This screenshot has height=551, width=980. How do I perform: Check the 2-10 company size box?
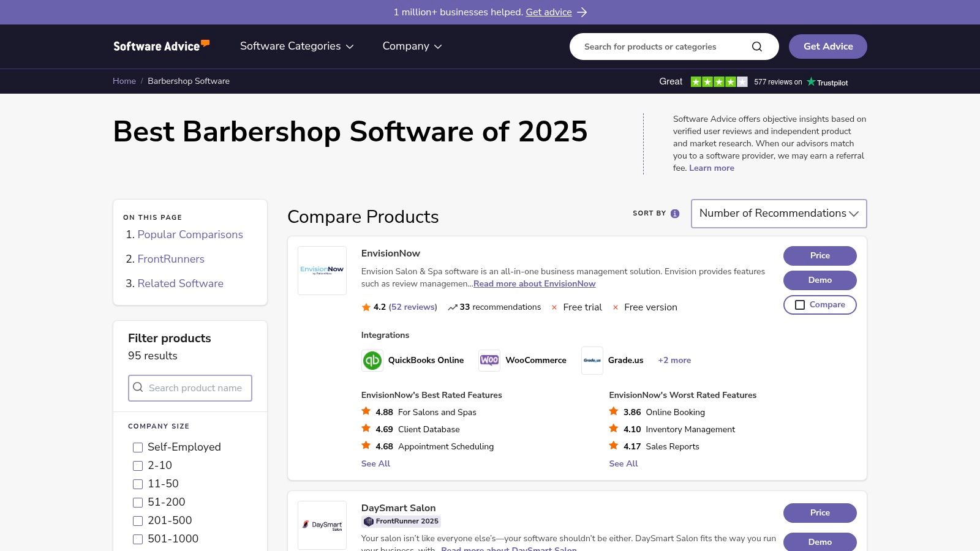click(138, 466)
